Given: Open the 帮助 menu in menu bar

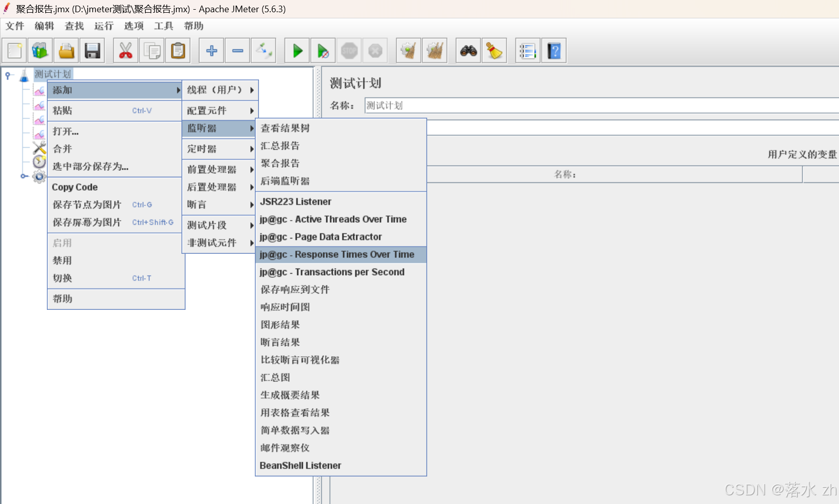Looking at the screenshot, I should 194,26.
